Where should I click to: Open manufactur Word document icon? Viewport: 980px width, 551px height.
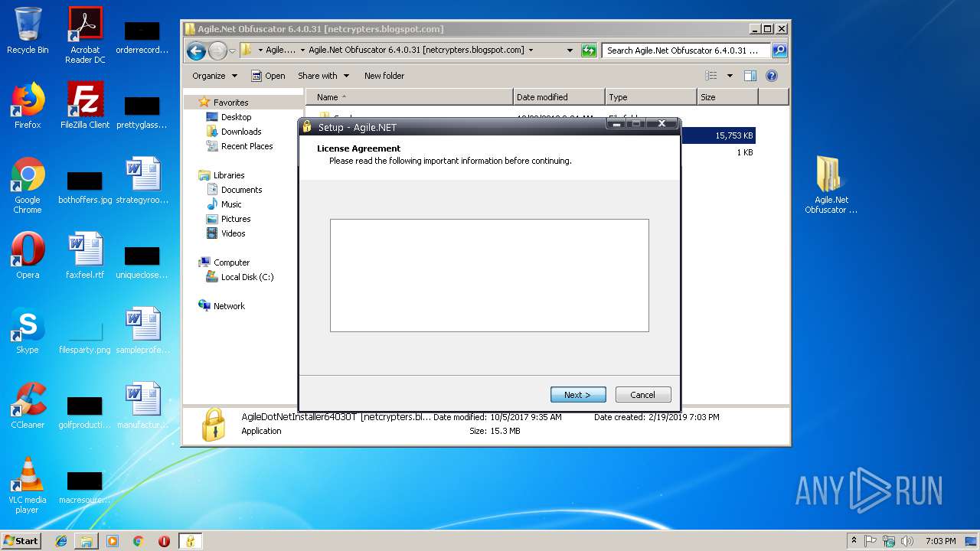142,406
